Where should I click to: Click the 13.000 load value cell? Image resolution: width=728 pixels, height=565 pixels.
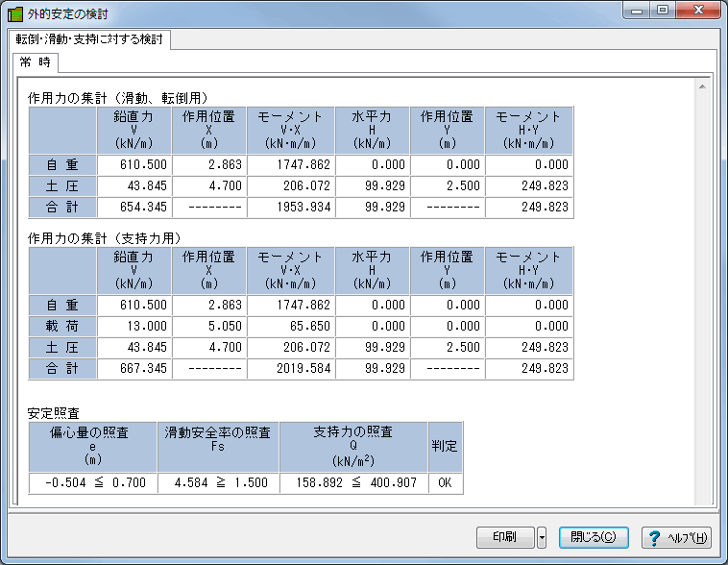134,326
